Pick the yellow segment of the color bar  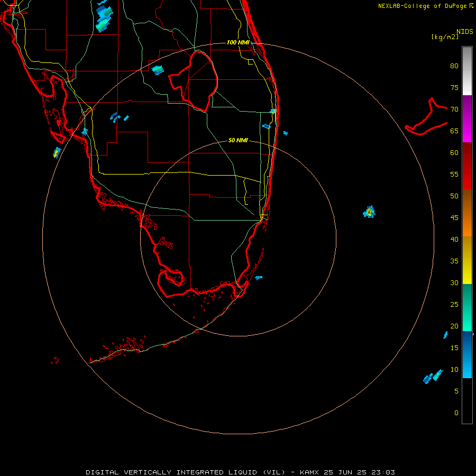(x=467, y=260)
